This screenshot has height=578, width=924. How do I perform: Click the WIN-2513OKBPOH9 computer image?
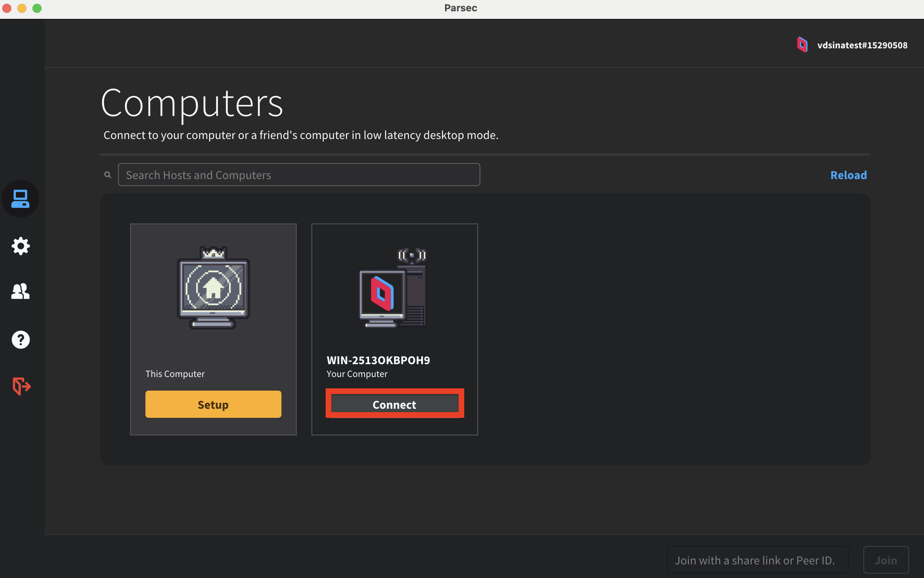tap(394, 288)
